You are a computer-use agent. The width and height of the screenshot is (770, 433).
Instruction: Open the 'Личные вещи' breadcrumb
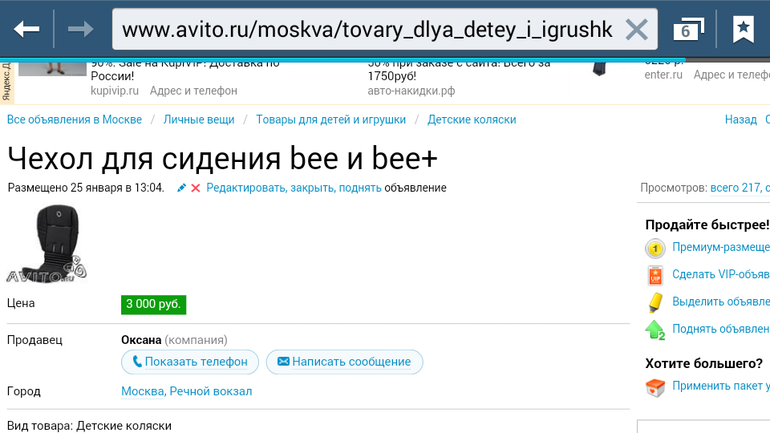(199, 120)
